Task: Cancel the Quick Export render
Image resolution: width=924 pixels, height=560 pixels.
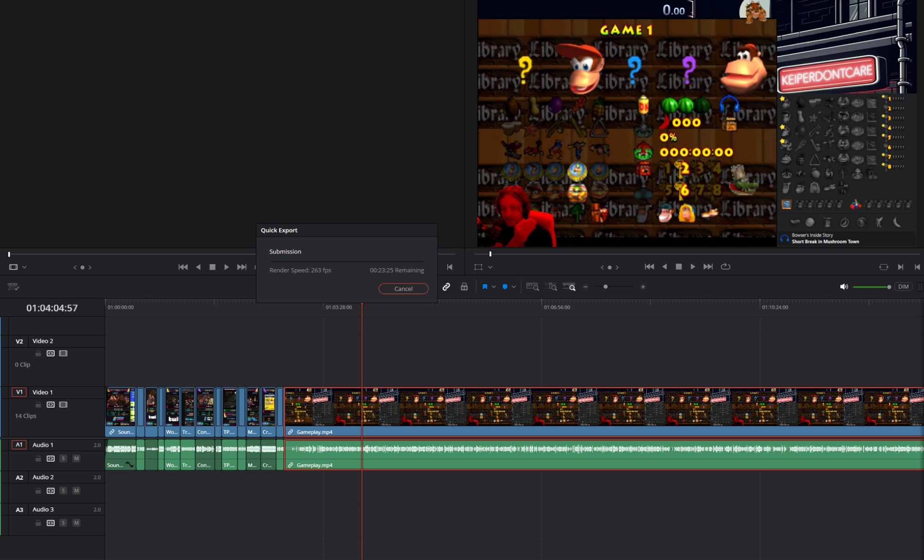Action: (x=403, y=289)
